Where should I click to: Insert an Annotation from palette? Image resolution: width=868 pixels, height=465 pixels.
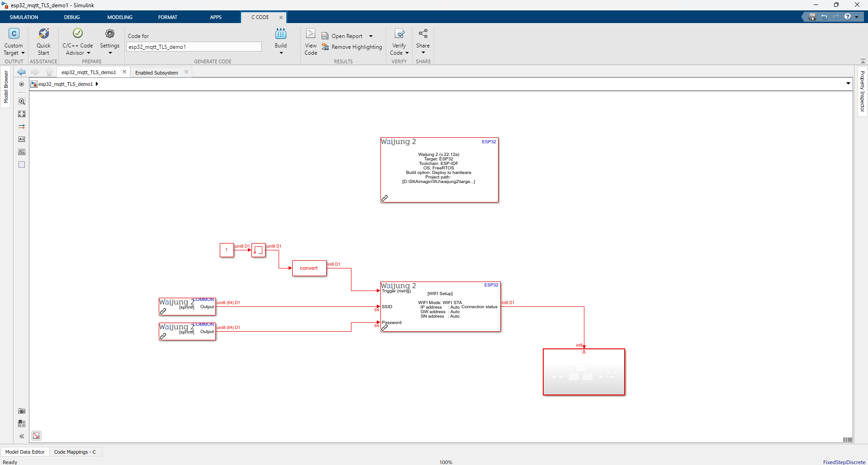pyautogui.click(x=22, y=139)
